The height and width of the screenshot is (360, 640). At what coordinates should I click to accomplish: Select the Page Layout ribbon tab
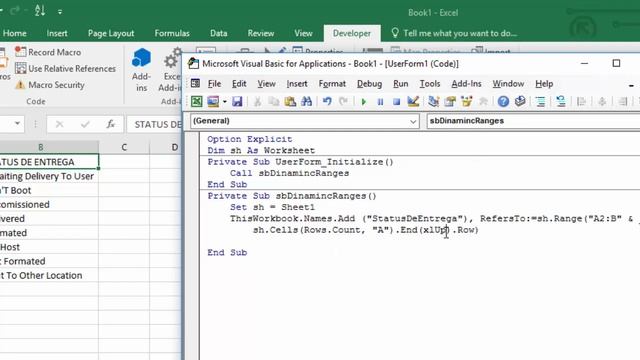111,33
